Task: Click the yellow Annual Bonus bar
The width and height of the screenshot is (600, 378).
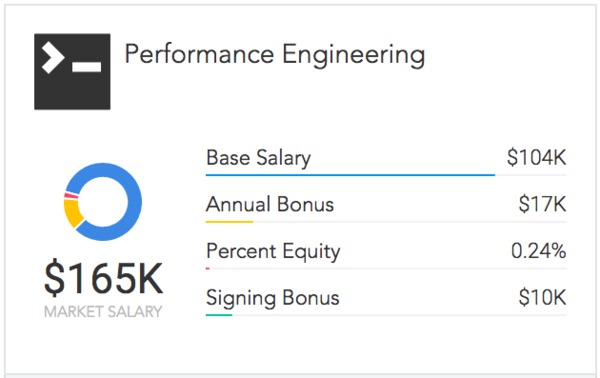Action: click(229, 222)
